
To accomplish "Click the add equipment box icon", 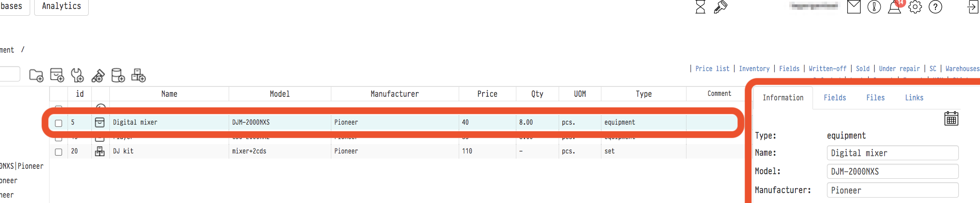I will [x=57, y=75].
